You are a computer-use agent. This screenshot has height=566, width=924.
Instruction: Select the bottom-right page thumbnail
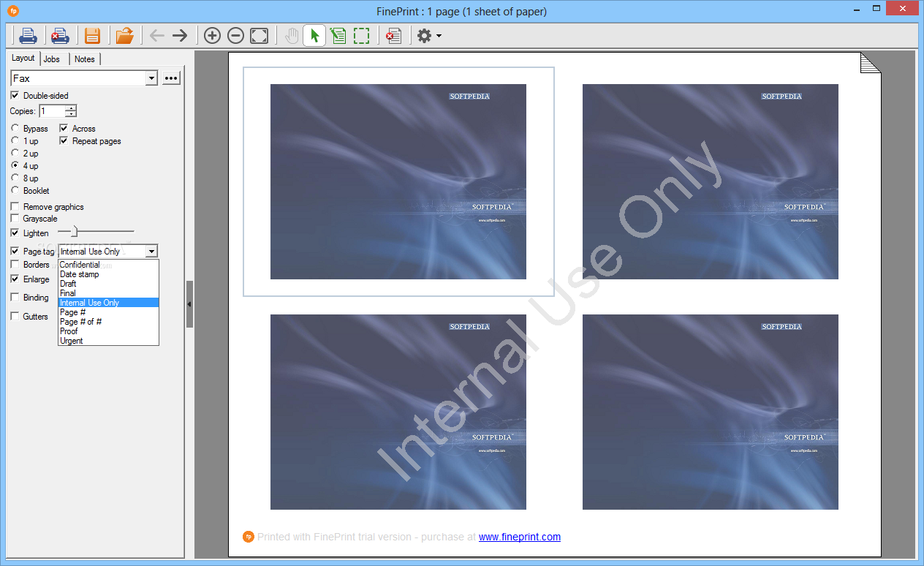(x=711, y=412)
